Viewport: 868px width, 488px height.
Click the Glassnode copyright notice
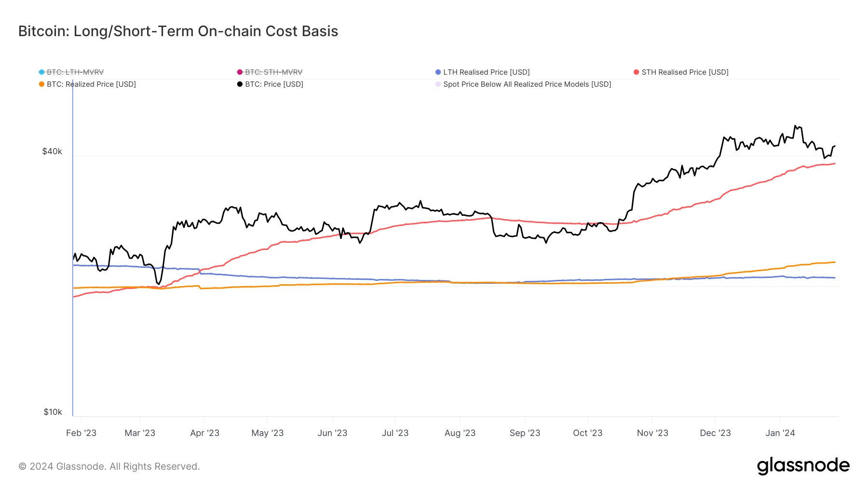point(109,466)
